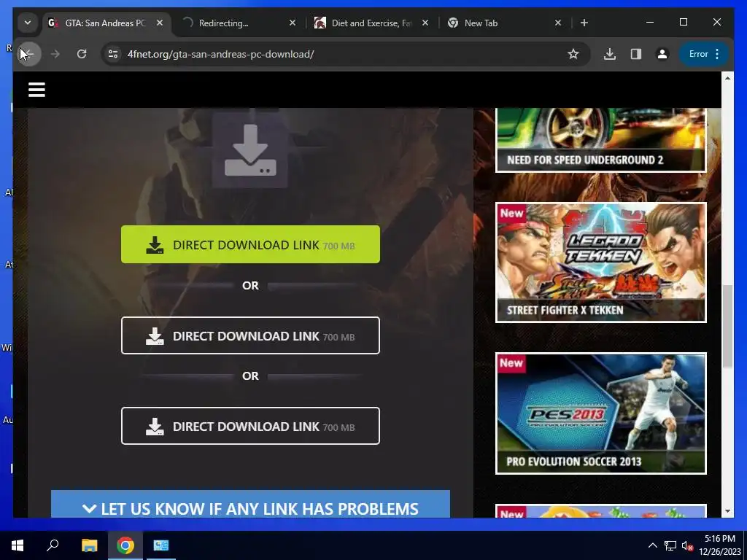Image resolution: width=747 pixels, height=560 pixels.
Task: Open the Error menu button in Chrome
Action: tap(704, 54)
